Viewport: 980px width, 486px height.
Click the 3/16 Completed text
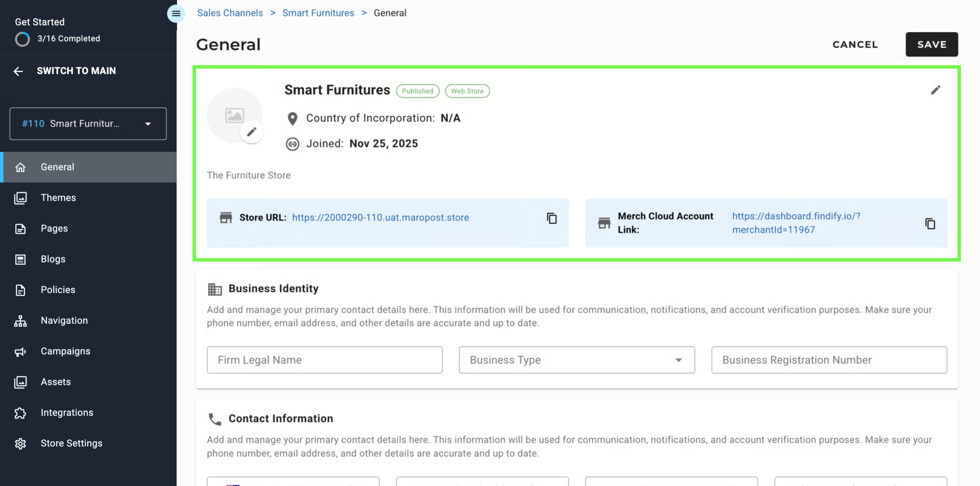tap(69, 39)
